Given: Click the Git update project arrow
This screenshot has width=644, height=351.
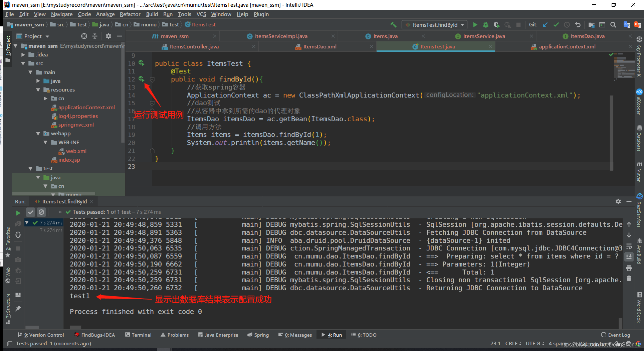Looking at the screenshot, I should pos(545,25).
